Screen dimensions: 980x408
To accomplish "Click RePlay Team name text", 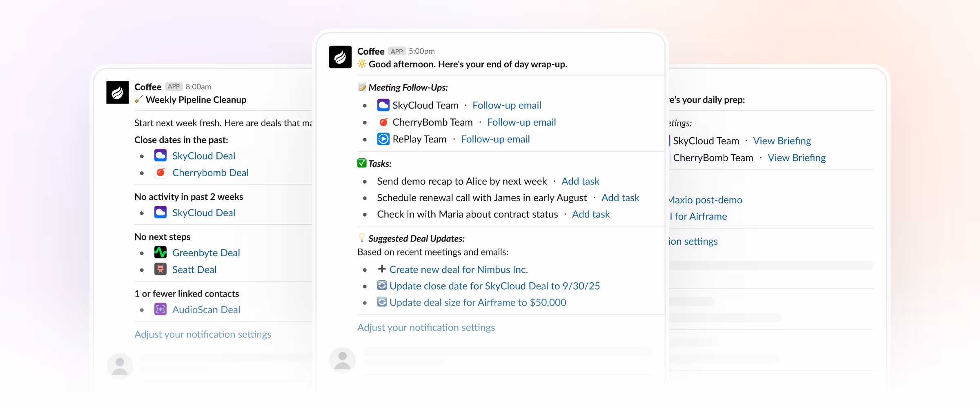I will pyautogui.click(x=419, y=139).
